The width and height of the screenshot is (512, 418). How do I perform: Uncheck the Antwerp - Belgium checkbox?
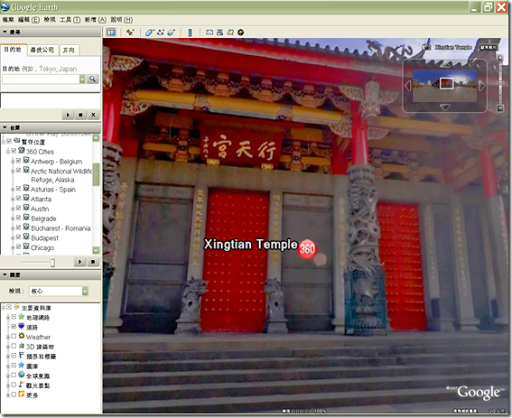[19, 161]
